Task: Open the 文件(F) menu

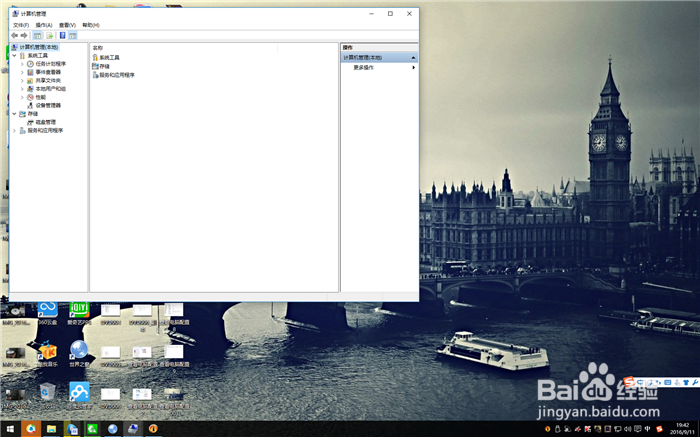Action: (21, 25)
